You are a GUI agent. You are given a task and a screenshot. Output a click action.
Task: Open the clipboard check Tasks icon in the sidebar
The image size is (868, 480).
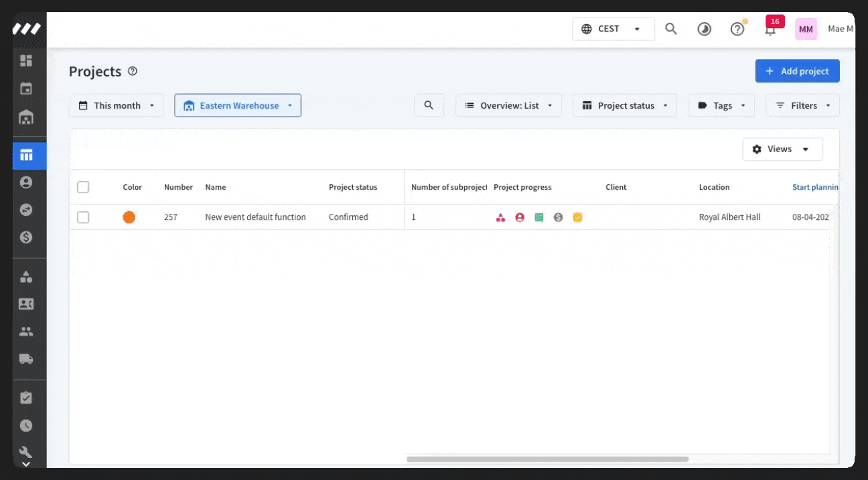coord(26,398)
